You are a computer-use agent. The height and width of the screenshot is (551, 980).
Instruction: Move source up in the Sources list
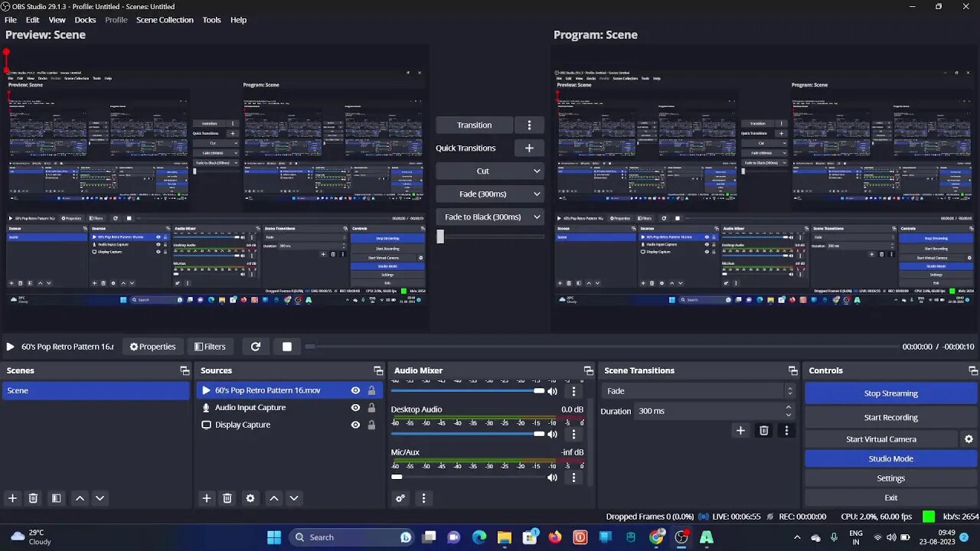[274, 498]
